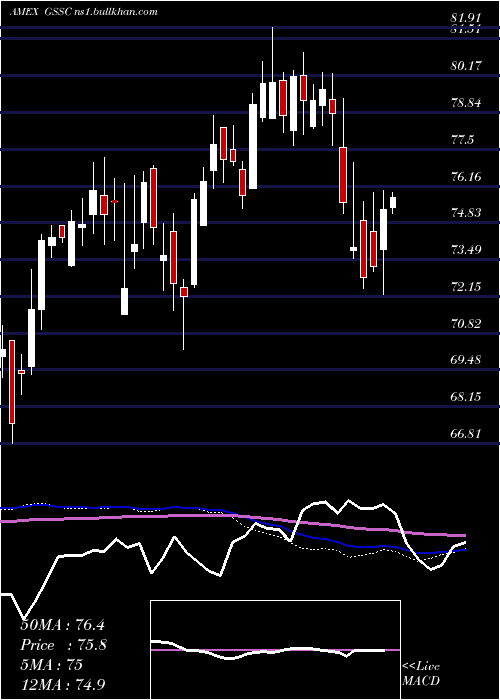Click the tallest-wick candle at chart peak
Screen dimensions: 500x700
pyautogui.click(x=272, y=73)
